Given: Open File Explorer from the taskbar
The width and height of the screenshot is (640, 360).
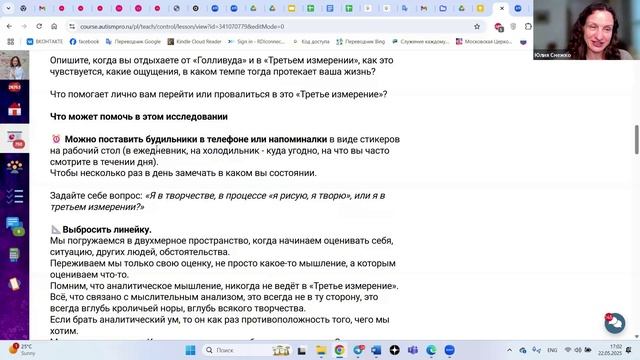Looking at the screenshot, I should (x=321, y=350).
